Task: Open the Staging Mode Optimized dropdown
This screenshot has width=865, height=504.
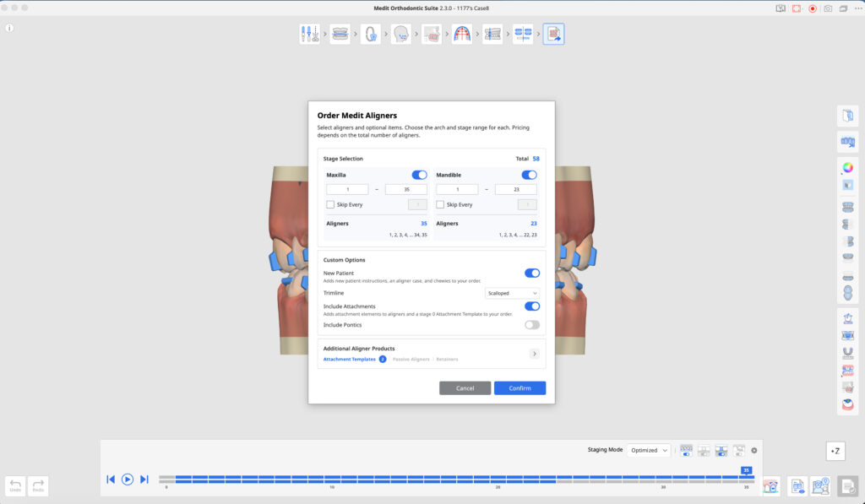Action: (x=649, y=451)
